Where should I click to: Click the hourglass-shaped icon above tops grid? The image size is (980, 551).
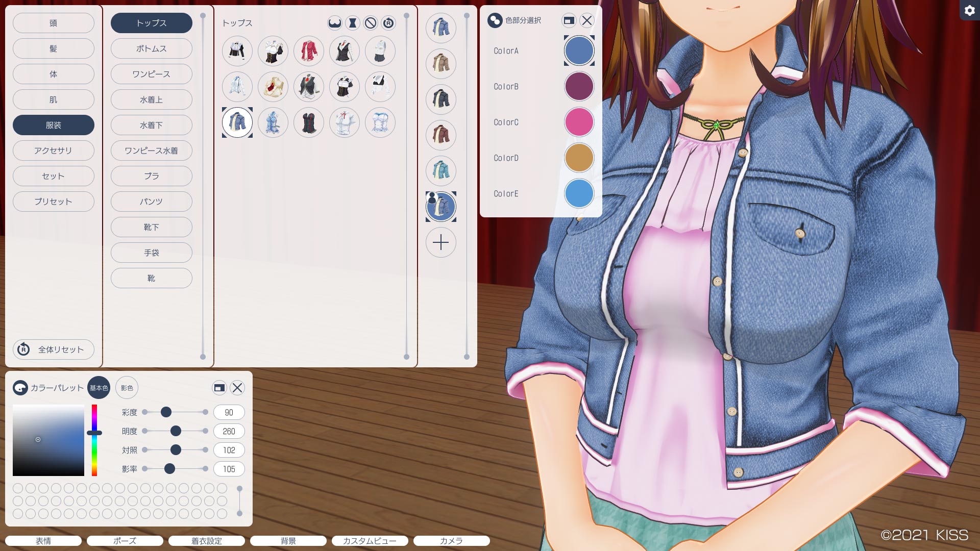[x=353, y=23]
